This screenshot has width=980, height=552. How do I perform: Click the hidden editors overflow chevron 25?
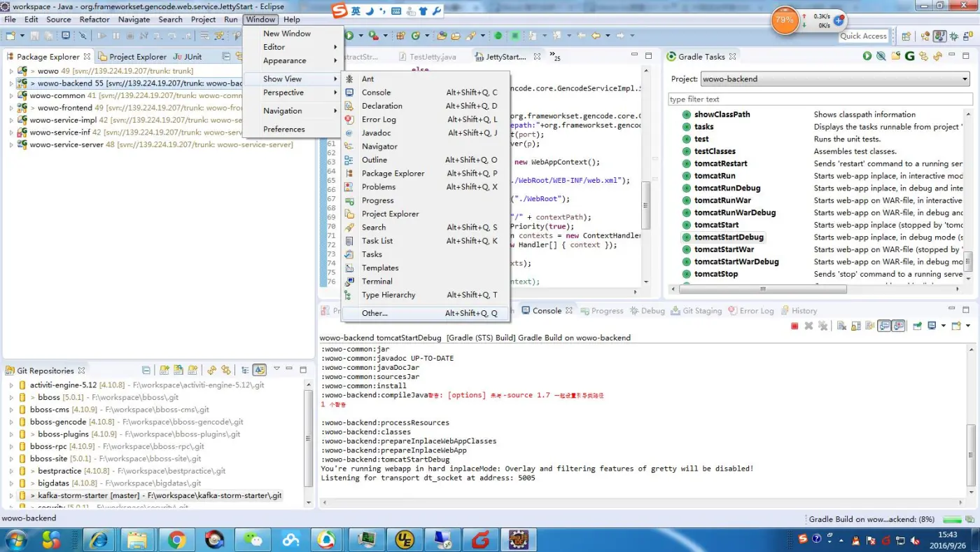pyautogui.click(x=555, y=56)
